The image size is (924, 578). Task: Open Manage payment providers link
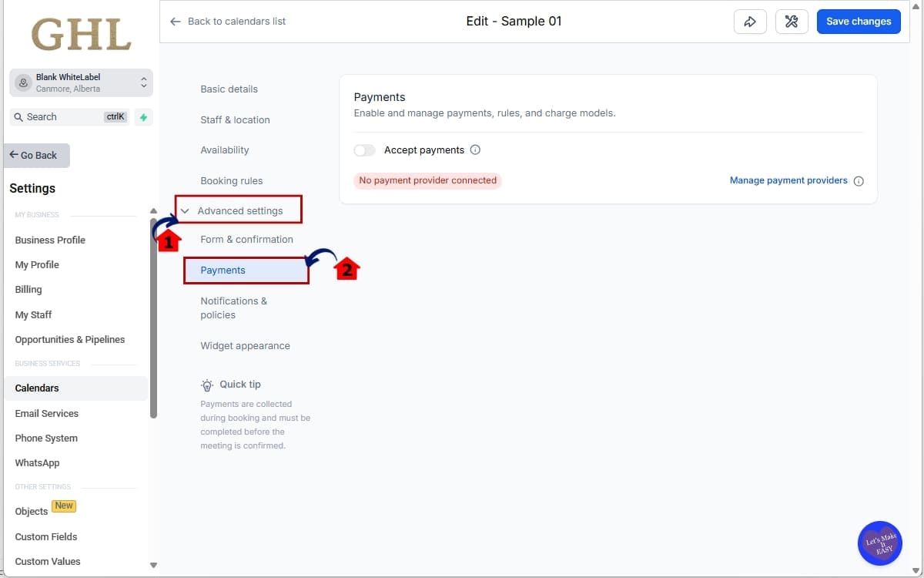(x=788, y=180)
